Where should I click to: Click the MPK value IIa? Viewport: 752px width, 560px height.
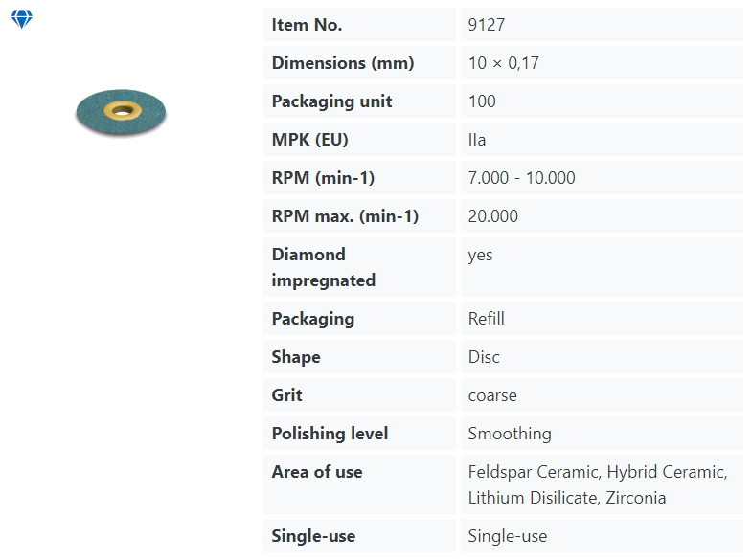pos(477,140)
